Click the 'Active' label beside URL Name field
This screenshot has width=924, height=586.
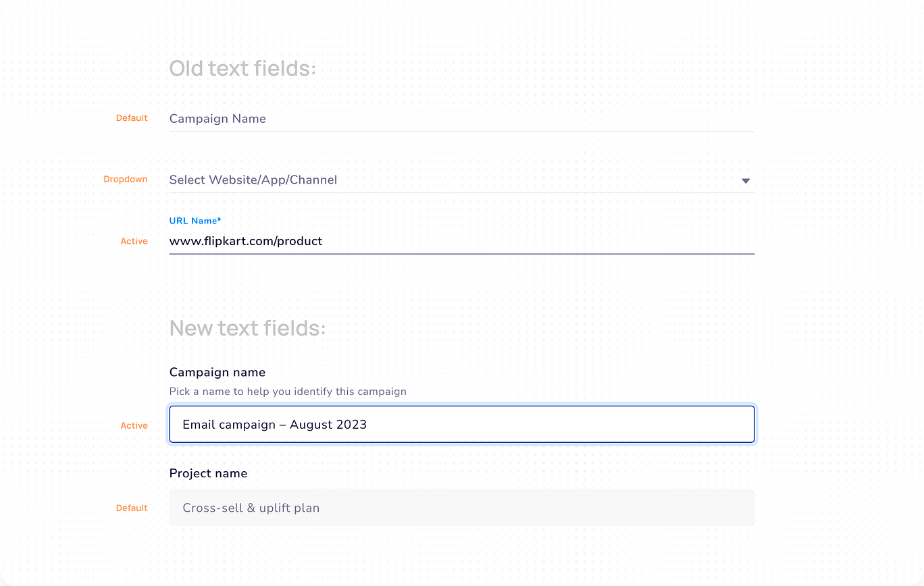[x=134, y=241]
